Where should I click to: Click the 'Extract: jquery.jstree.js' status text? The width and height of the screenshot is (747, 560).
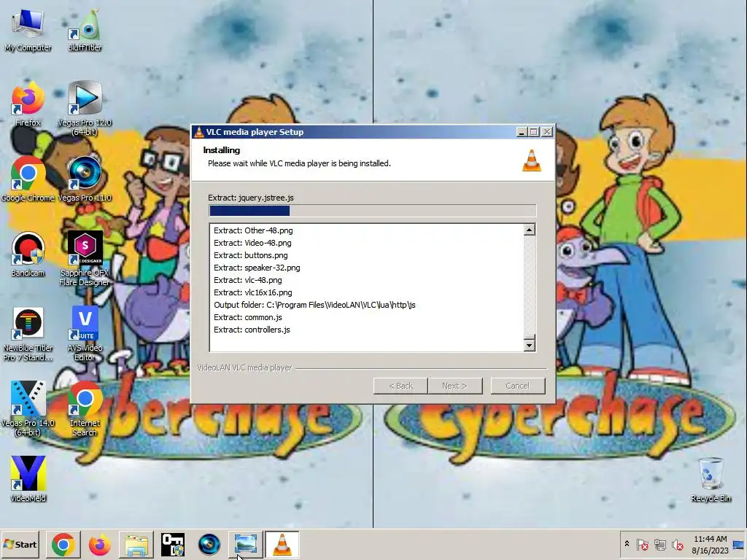pos(251,198)
